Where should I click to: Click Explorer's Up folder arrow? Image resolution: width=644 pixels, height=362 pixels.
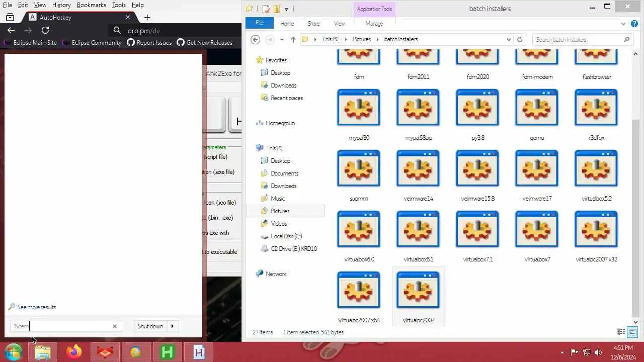click(293, 39)
